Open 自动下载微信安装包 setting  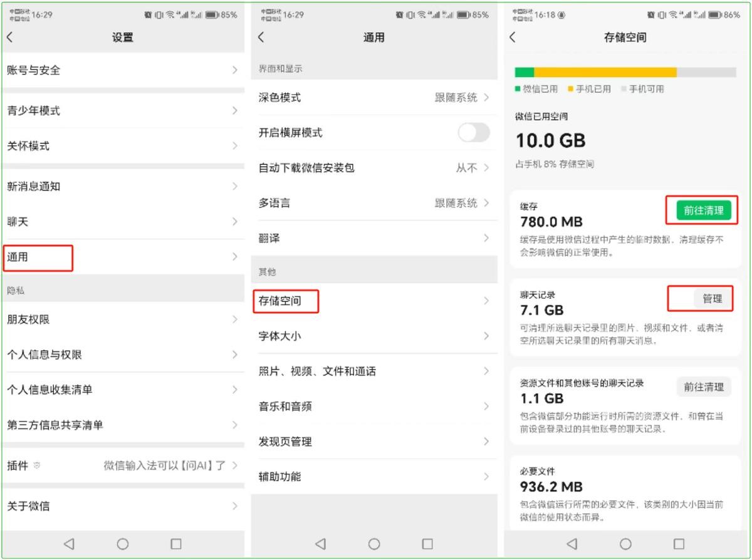click(x=373, y=168)
